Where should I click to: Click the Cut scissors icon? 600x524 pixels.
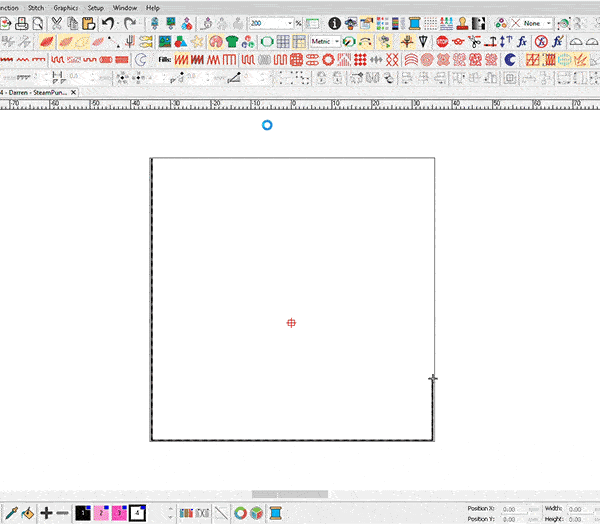click(57, 24)
